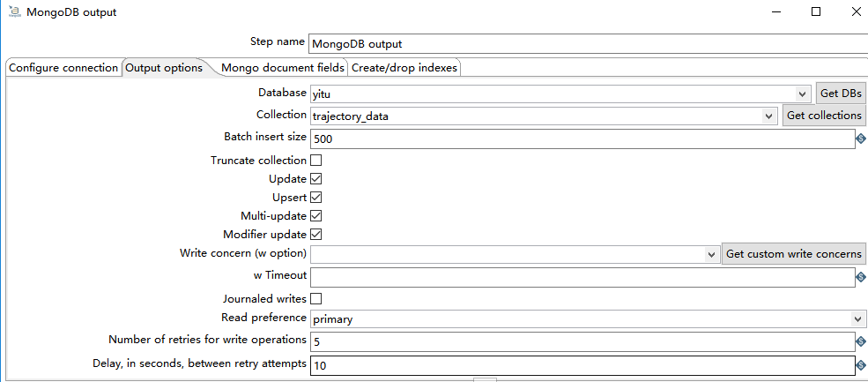Click variable icon beside retry delay field
This screenshot has height=382, width=868.
861,365
